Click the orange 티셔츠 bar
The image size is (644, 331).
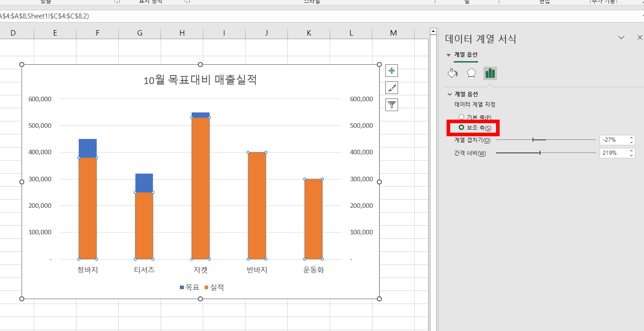pos(144,226)
